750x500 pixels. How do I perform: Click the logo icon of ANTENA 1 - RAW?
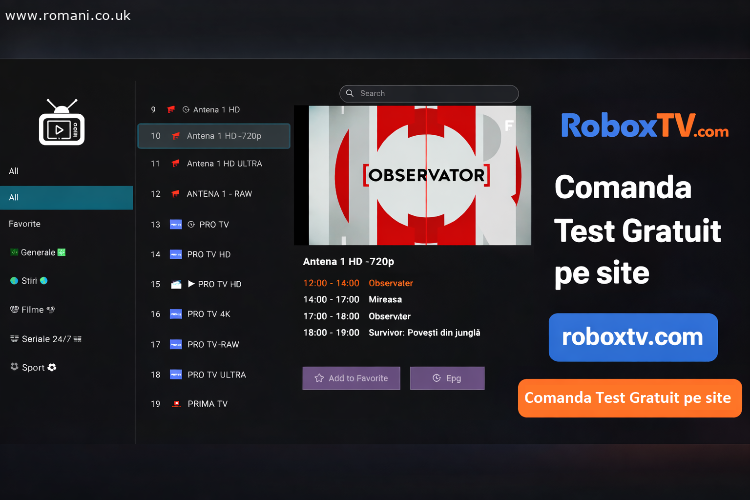point(176,194)
